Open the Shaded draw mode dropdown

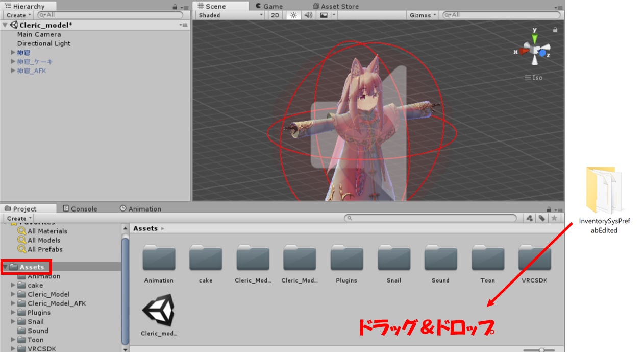tap(231, 15)
